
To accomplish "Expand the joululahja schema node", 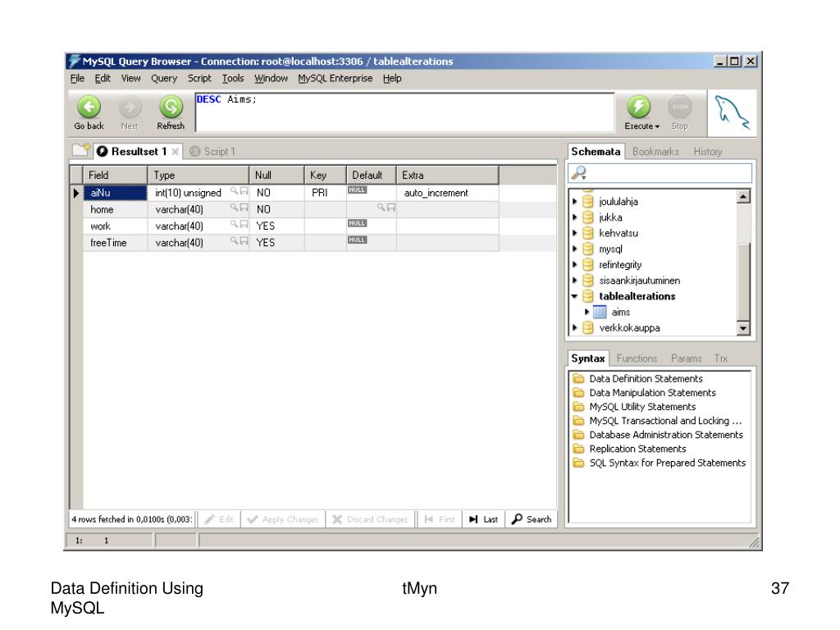I will click(x=574, y=202).
